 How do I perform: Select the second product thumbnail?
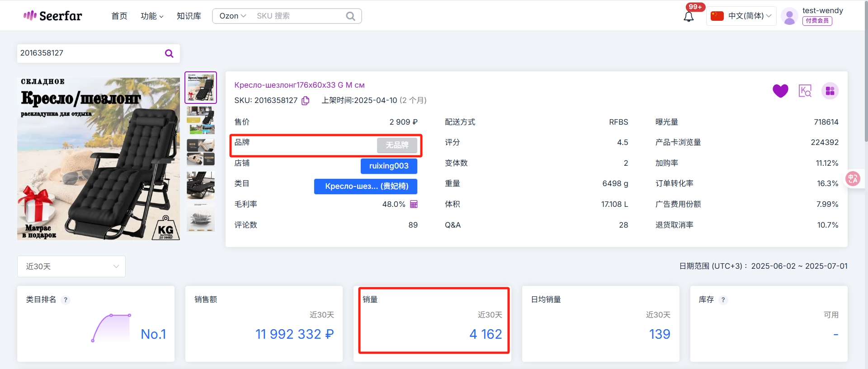pyautogui.click(x=201, y=121)
